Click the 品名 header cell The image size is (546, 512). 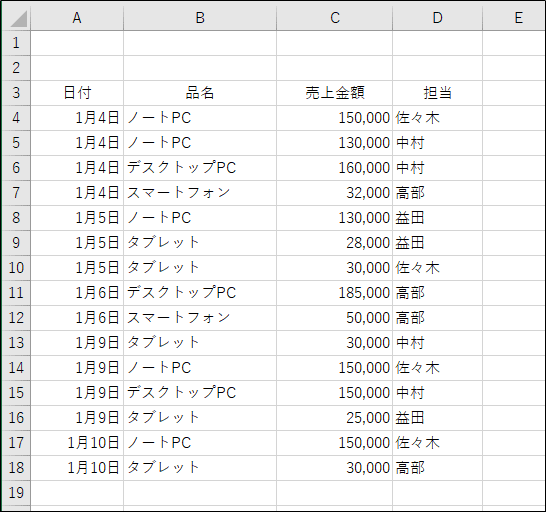tap(200, 93)
